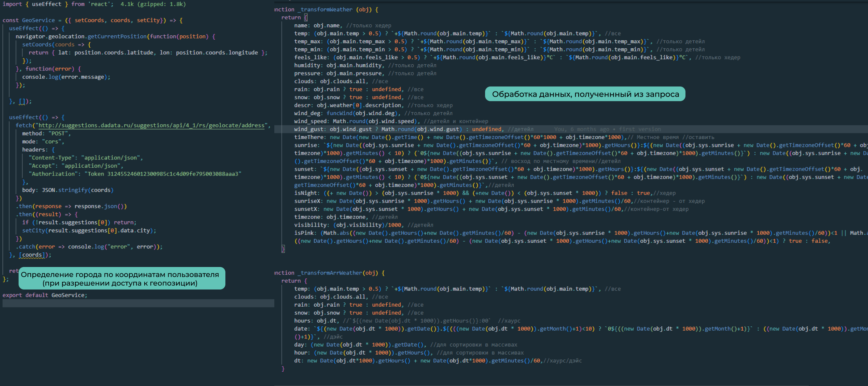
Task: Click the '4.1k (gzipped: 1.8k)' import cost note
Action: coord(153,4)
